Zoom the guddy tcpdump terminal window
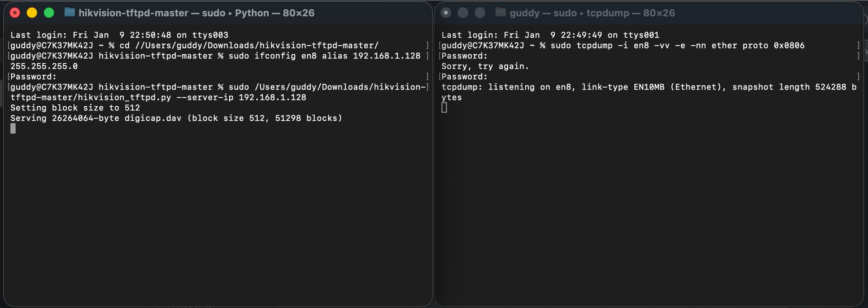This screenshot has width=868, height=308. tap(480, 13)
